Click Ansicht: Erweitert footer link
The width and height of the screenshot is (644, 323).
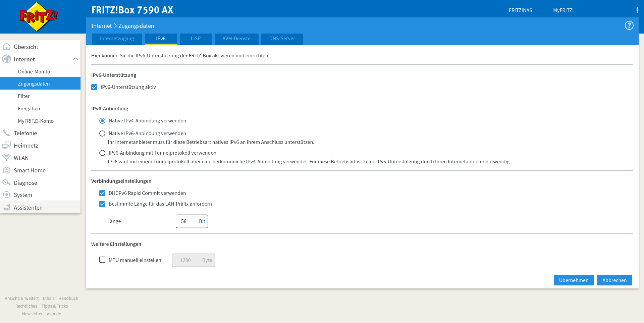point(21,298)
